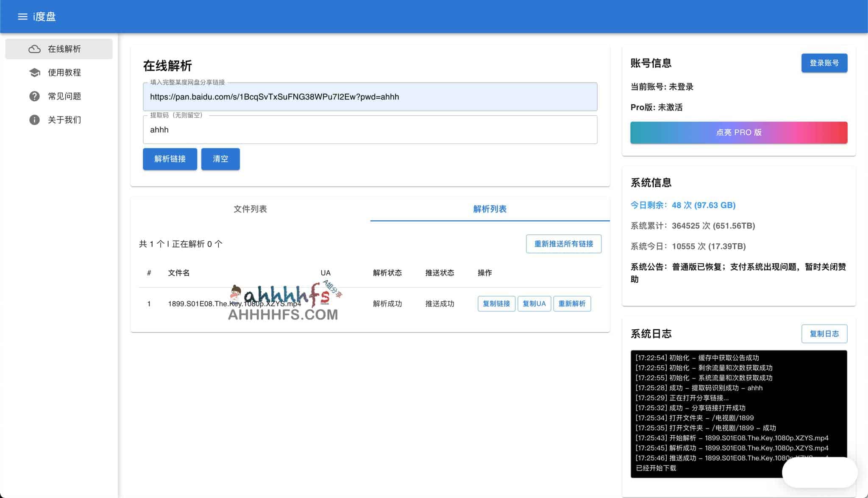
Task: Switch to the 文件列表 tab
Action: [x=250, y=209]
